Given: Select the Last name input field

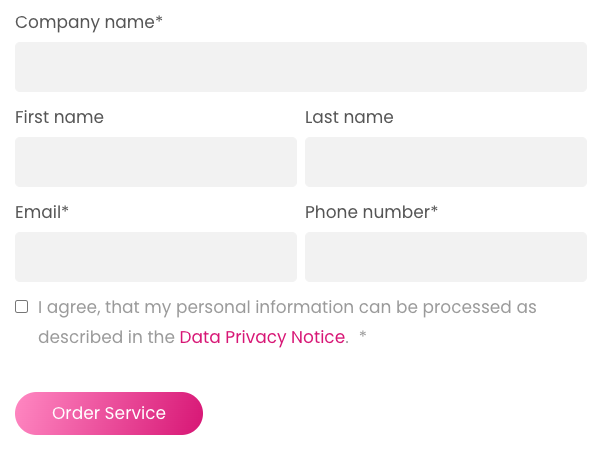Looking at the screenshot, I should click(445, 162).
